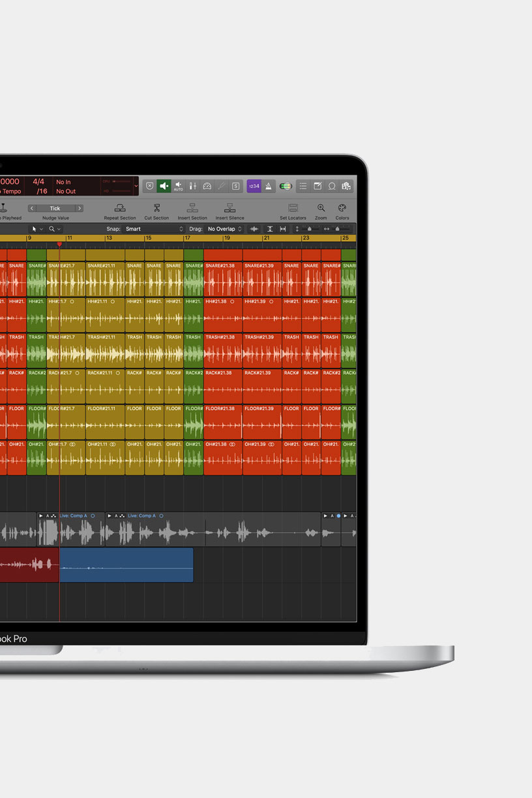
Task: Open the list editors icon
Action: click(x=303, y=186)
